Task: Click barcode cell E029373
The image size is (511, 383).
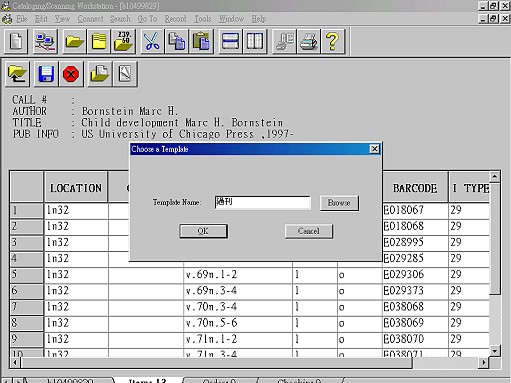Action: [x=415, y=291]
